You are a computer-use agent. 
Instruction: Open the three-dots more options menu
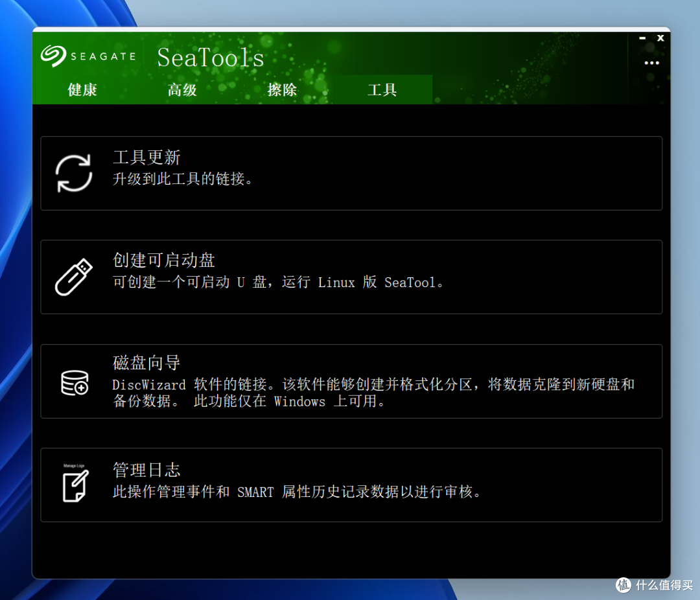click(x=651, y=63)
